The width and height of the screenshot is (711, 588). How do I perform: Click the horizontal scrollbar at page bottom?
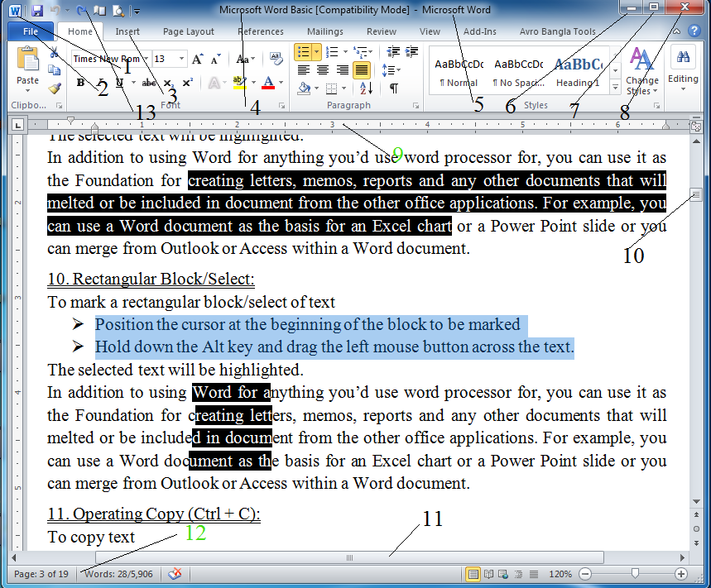point(348,557)
